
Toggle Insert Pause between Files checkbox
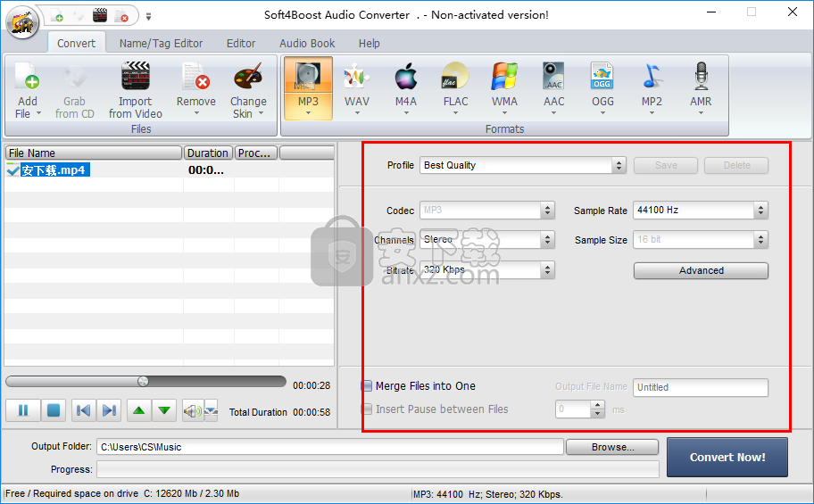coord(367,409)
